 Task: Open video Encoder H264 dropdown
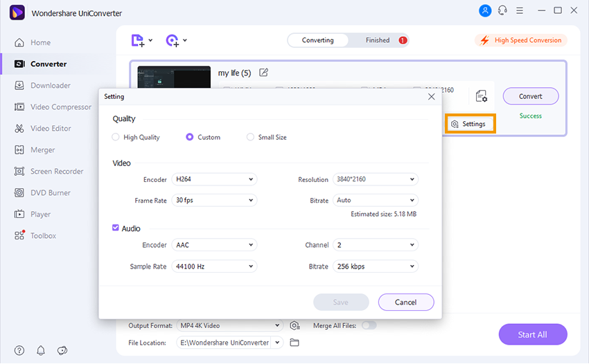(214, 179)
